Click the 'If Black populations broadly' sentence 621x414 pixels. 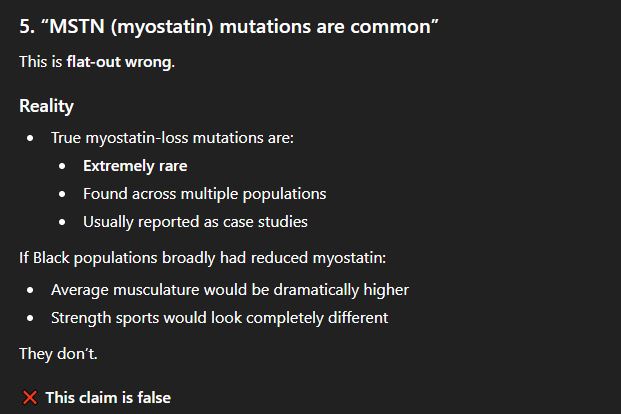click(202, 258)
